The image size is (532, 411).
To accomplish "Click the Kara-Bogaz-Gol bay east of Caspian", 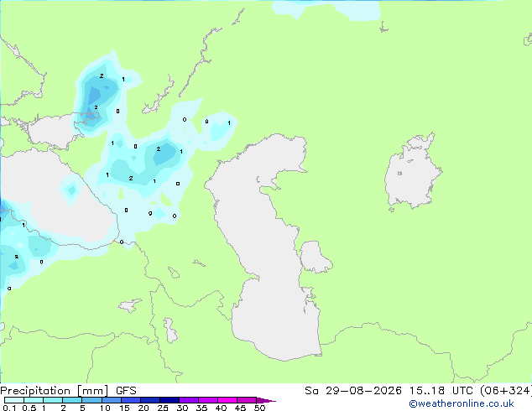I will point(315,257).
